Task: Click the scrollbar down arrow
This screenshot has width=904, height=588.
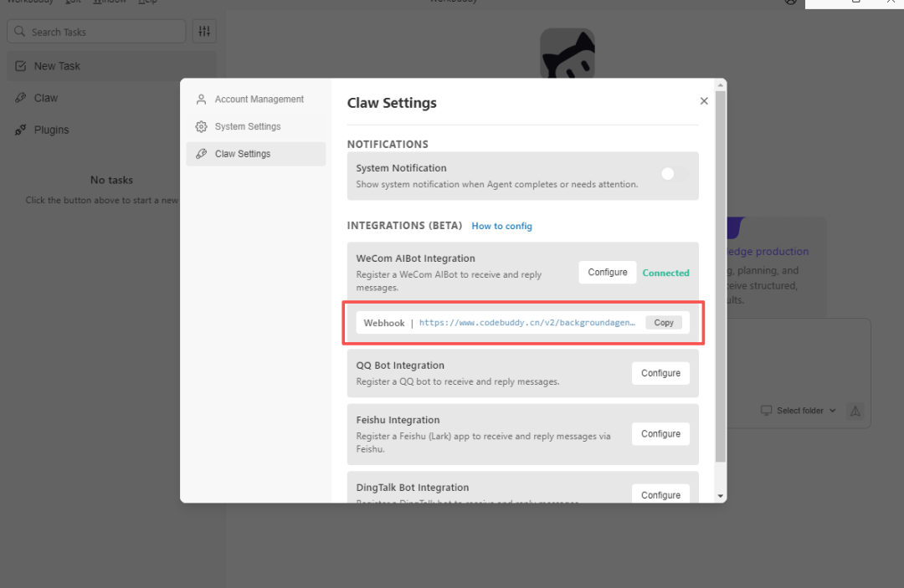Action: click(720, 496)
